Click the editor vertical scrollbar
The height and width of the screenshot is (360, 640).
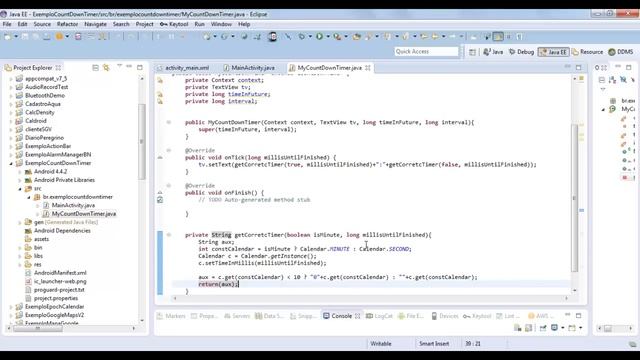coord(575,198)
